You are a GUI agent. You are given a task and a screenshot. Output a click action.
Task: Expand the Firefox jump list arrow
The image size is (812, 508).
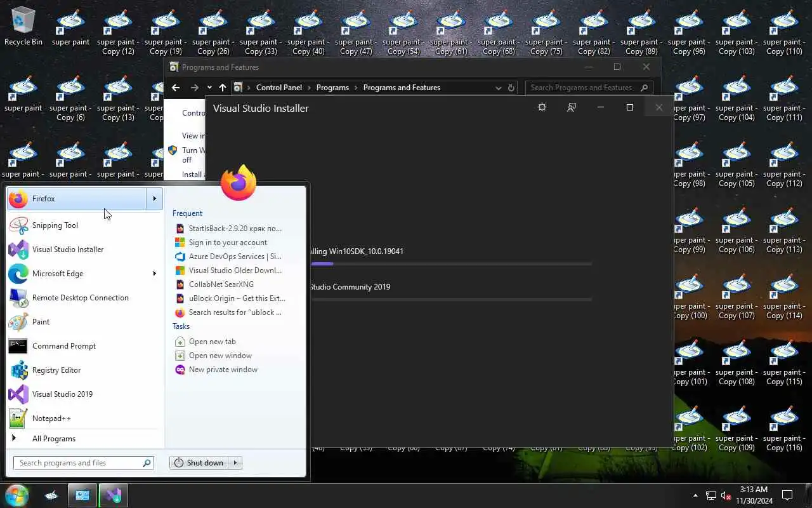coord(155,199)
